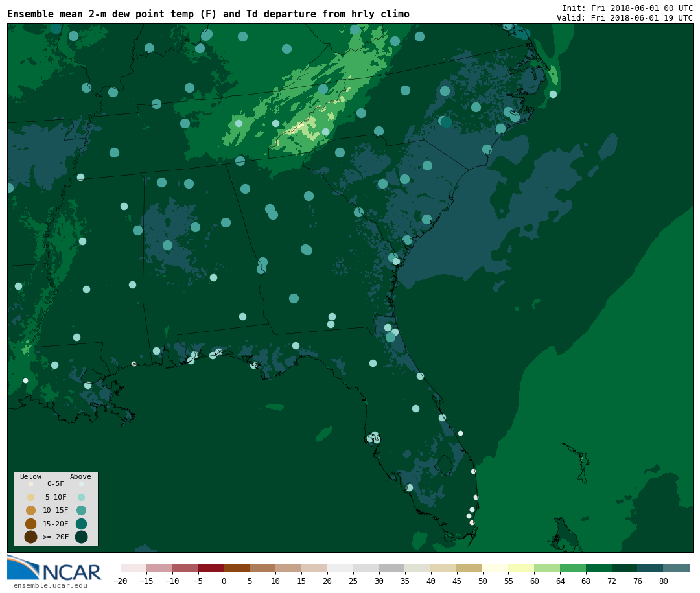This screenshot has width=700, height=593.
Task: Click the 5-10F legend label
Action: (x=55, y=497)
